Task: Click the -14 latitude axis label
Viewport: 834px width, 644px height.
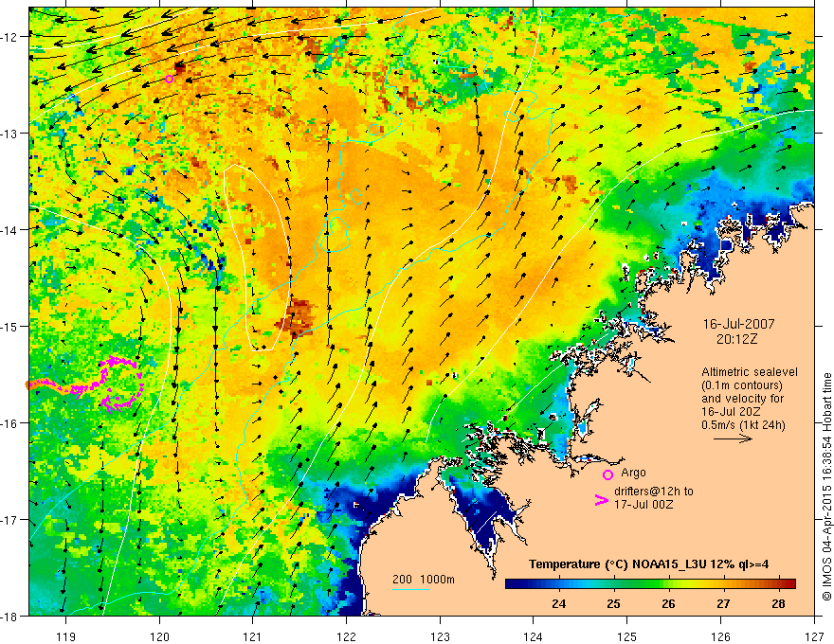Action: pos(9,230)
